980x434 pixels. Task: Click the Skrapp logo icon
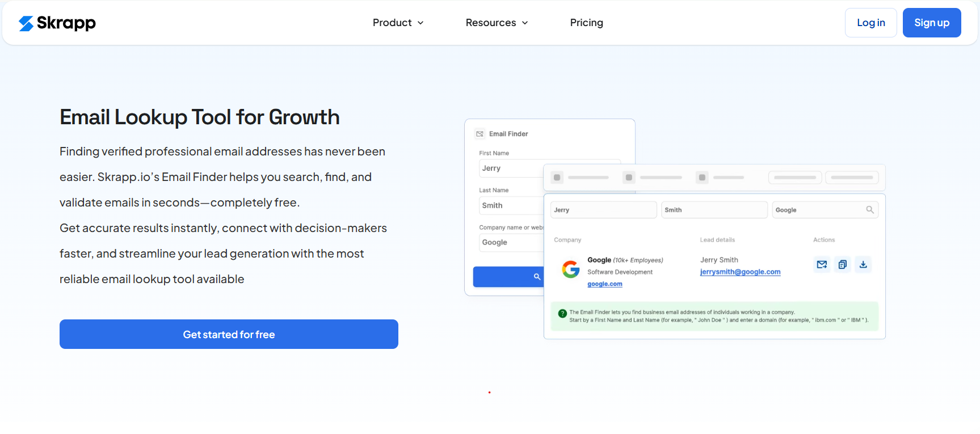pyautogui.click(x=26, y=23)
